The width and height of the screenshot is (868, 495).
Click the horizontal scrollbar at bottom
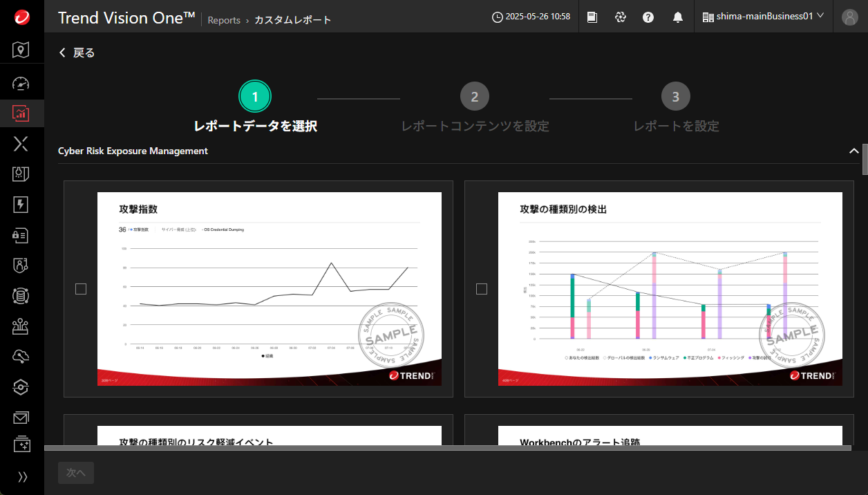pyautogui.click(x=448, y=448)
